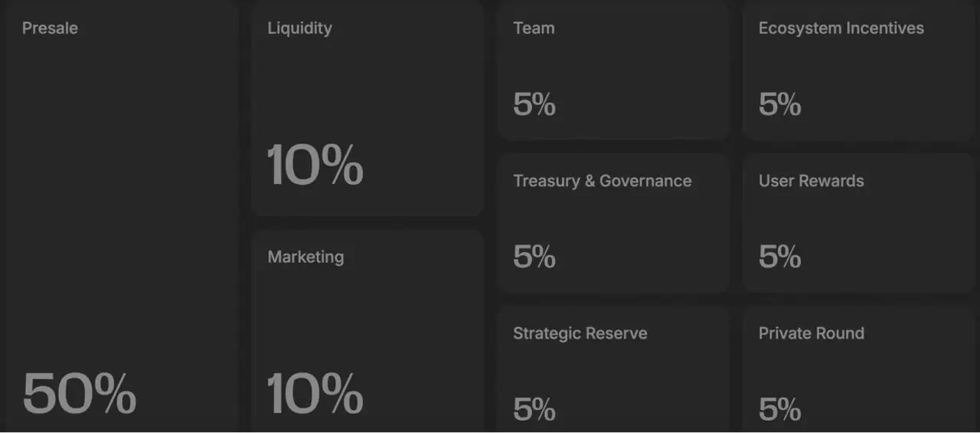Image resolution: width=980 pixels, height=433 pixels.
Task: Click the 50% Presale allocation figure
Action: [80, 393]
